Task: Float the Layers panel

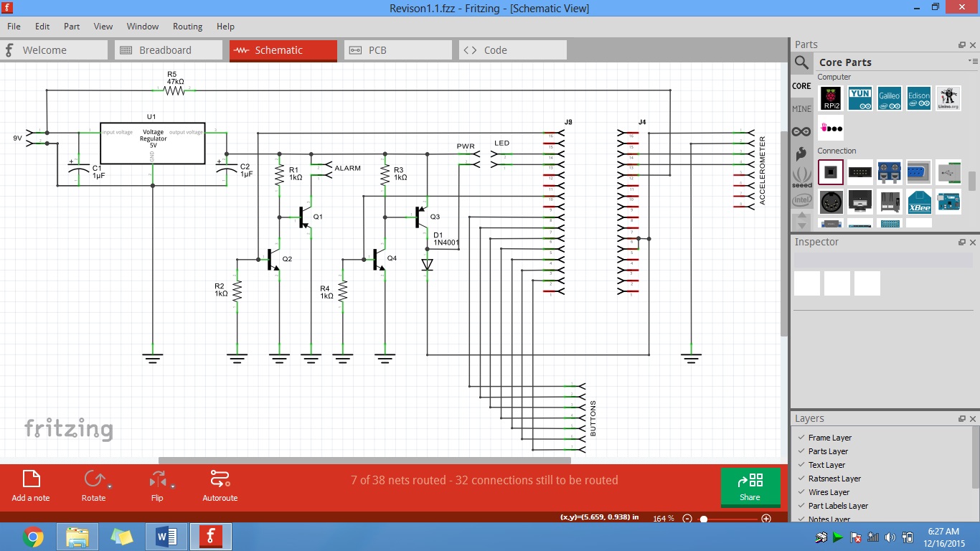Action: 962,418
